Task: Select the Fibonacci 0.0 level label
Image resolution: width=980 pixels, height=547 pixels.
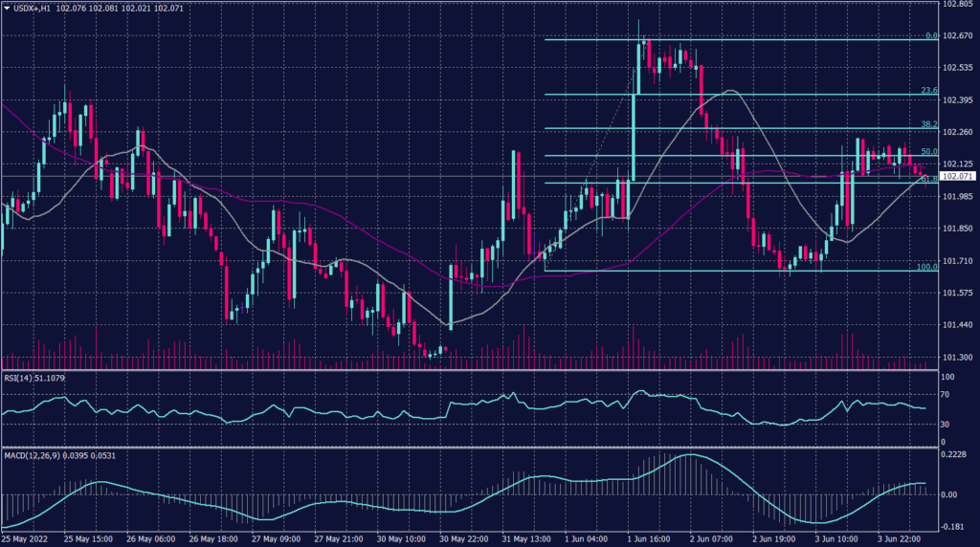Action: (930, 36)
